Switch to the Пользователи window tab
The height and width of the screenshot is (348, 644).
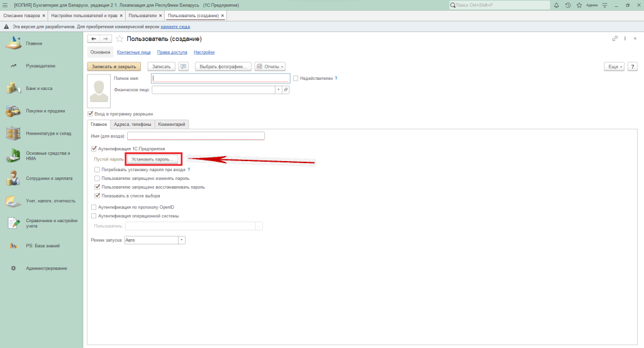[x=143, y=14]
